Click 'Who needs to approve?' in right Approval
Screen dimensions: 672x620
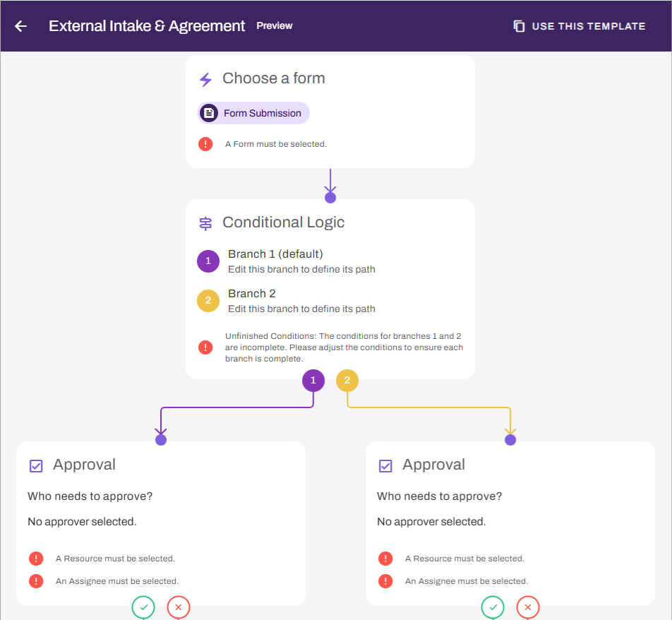(x=439, y=496)
